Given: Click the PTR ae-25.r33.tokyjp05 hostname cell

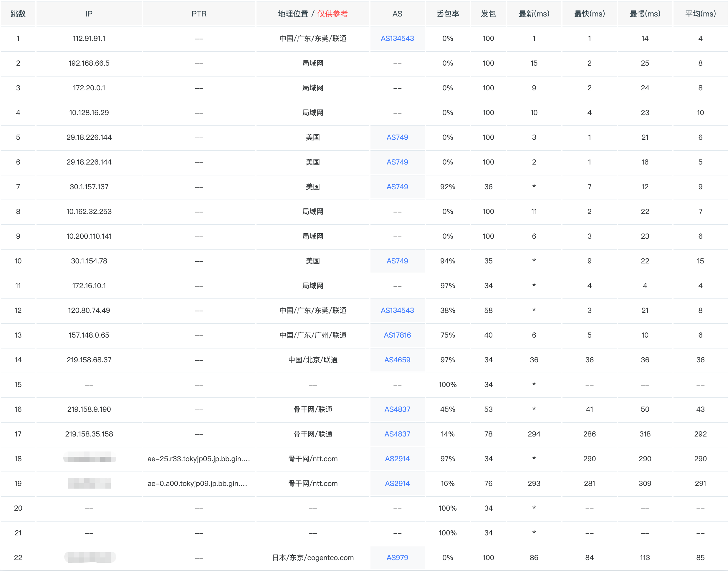Looking at the screenshot, I should point(198,459).
